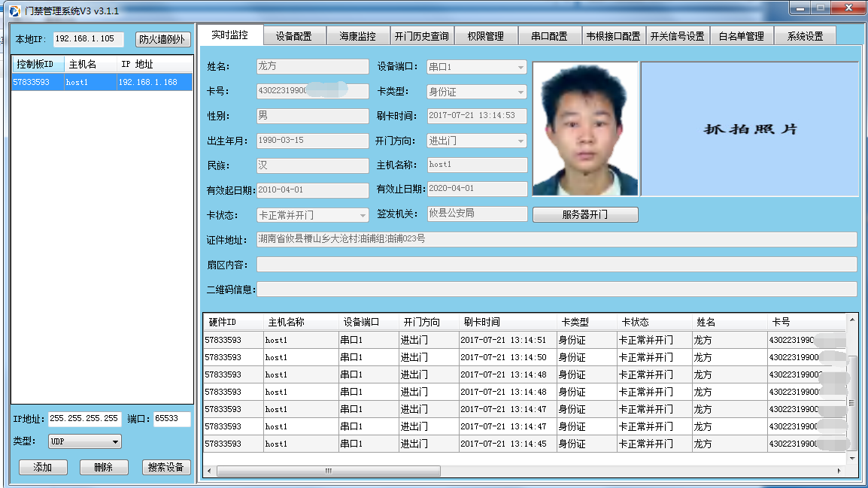This screenshot has width=868, height=488.
Task: Select the host1 controller row in the device list
Action: click(x=102, y=83)
